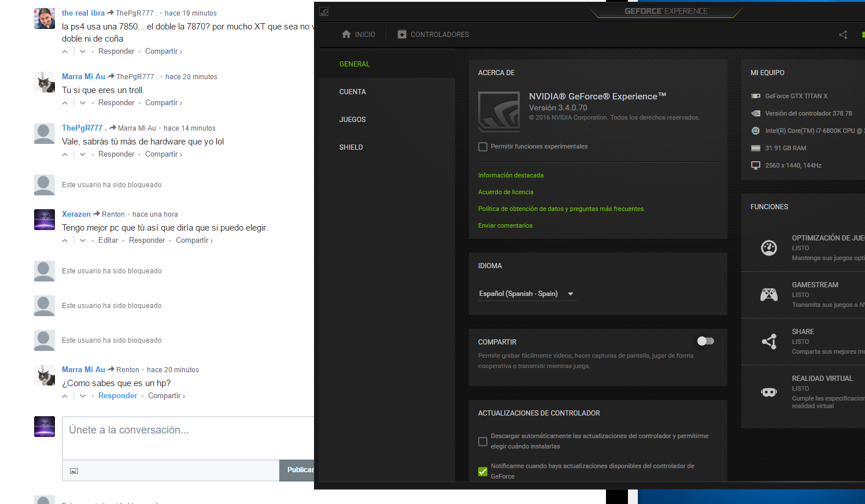Reply to Xerazen comment
Image resolution: width=865 pixels, height=504 pixels.
tap(147, 240)
